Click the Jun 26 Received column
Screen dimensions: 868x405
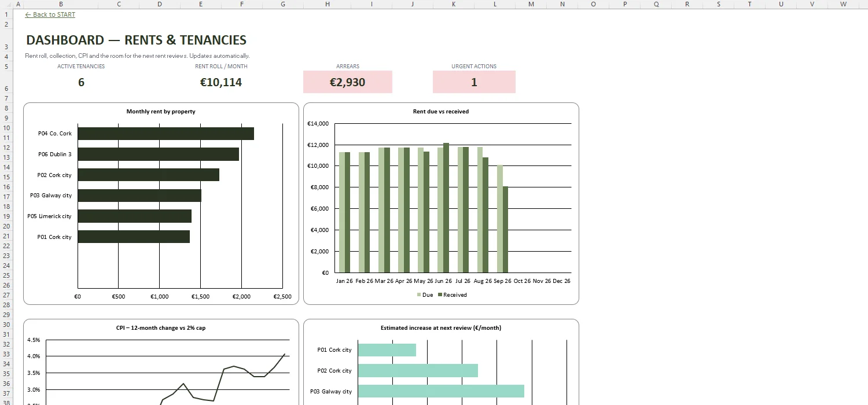coord(446,208)
